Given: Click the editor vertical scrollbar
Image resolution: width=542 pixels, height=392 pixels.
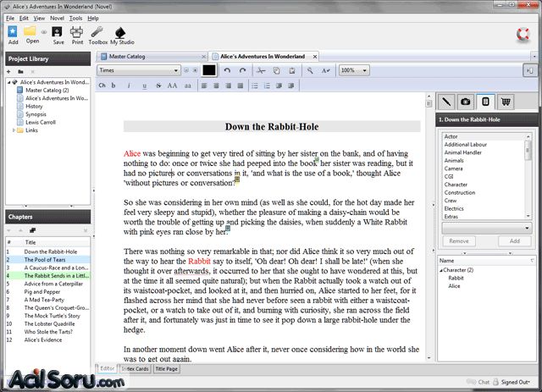Looking at the screenshot, I should pyautogui.click(x=429, y=228).
